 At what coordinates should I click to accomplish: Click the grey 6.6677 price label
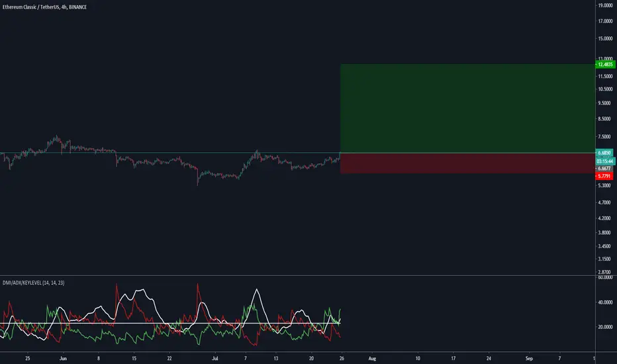[604, 168]
